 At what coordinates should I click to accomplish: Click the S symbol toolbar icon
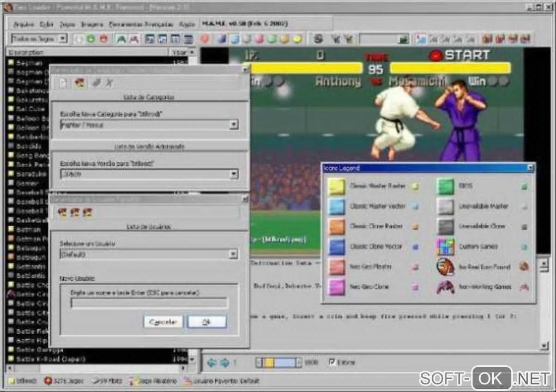pyautogui.click(x=318, y=39)
